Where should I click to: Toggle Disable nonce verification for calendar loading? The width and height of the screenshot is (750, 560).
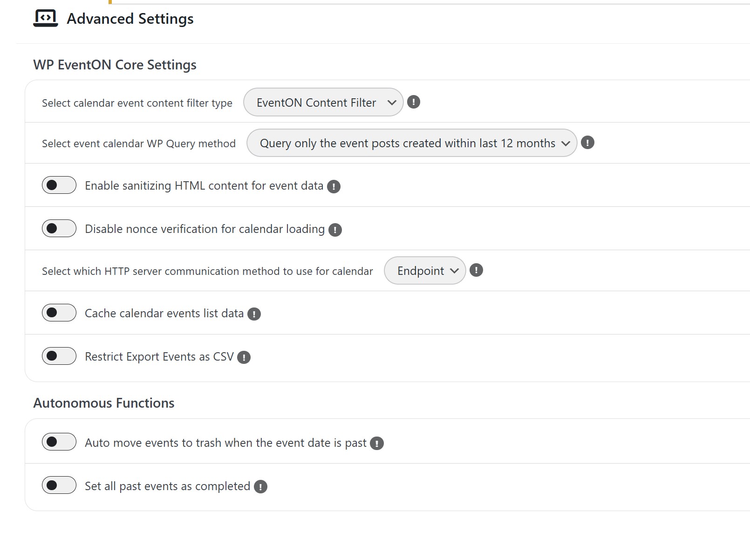click(x=59, y=228)
